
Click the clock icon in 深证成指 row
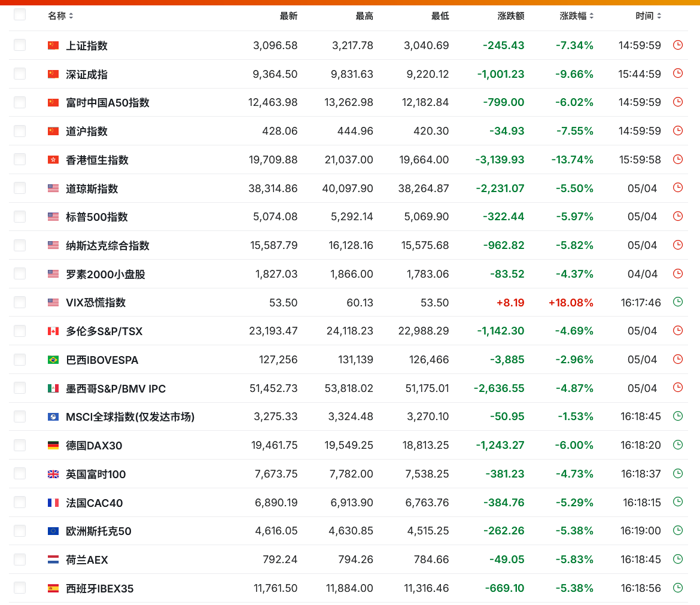(x=678, y=73)
